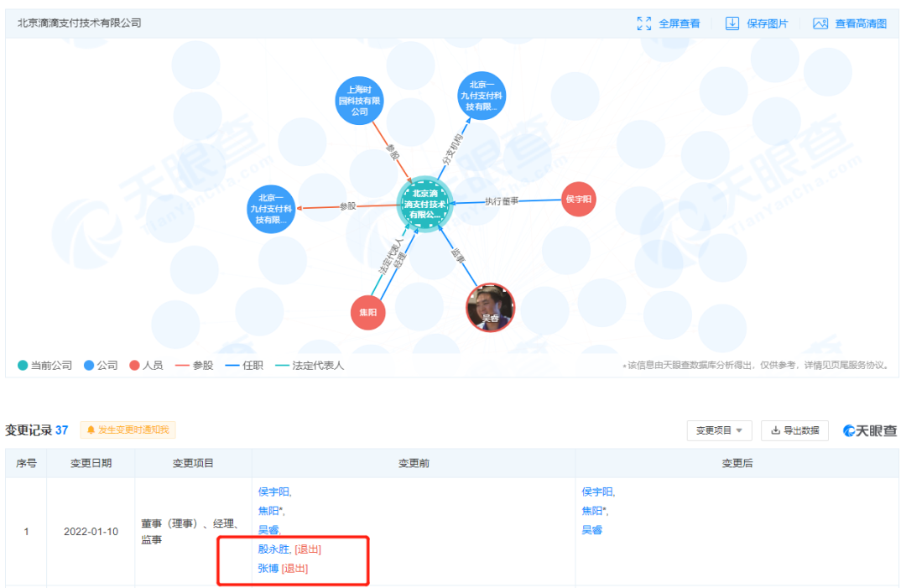Viewport: 906px width, 588px height.
Task: Open 侯宇阳 link in the 变更前 column
Action: point(273,492)
